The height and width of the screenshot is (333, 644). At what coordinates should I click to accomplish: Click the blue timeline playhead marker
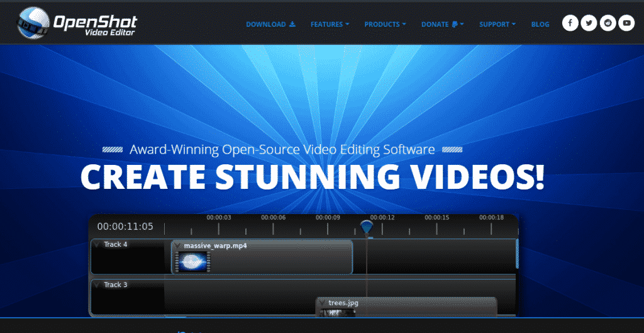[367, 228]
